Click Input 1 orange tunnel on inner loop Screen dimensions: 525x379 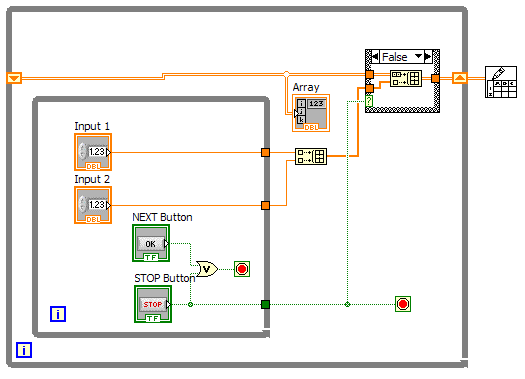click(265, 153)
